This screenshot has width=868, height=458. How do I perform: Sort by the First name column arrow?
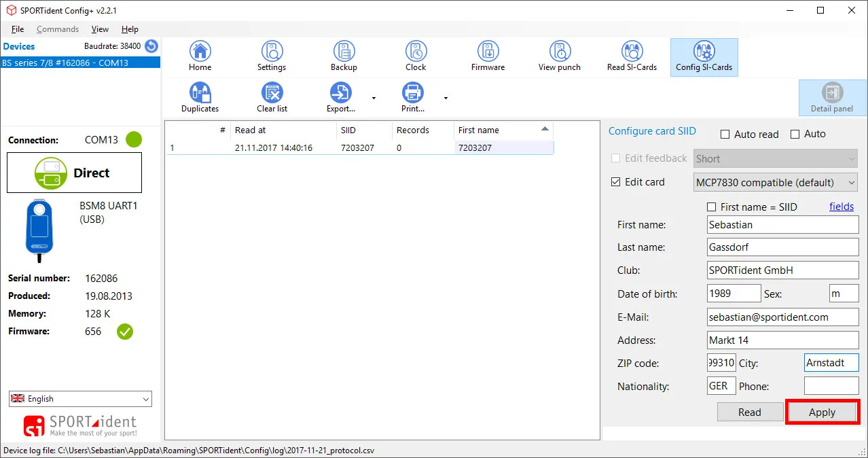(545, 129)
